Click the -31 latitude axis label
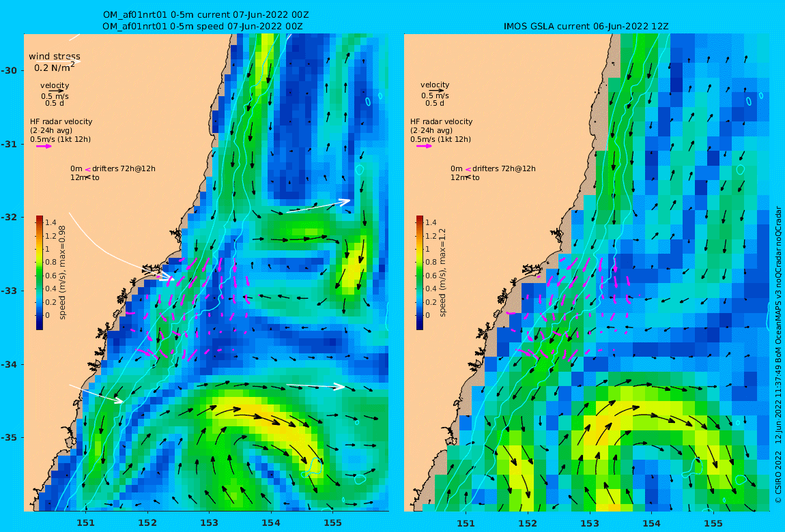 point(8,145)
